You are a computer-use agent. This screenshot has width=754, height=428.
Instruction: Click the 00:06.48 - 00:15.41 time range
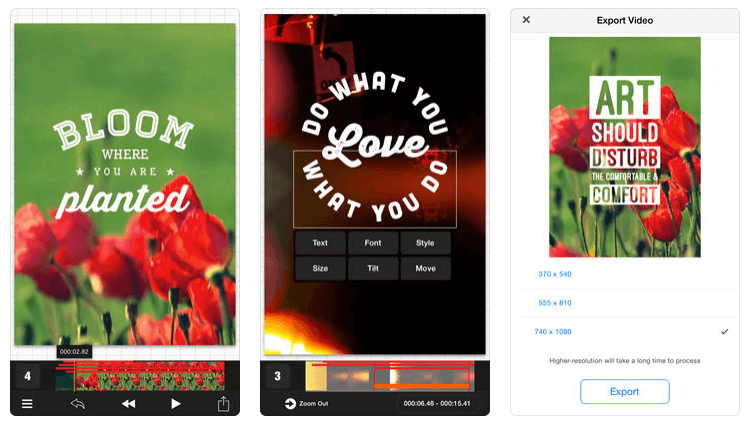pyautogui.click(x=437, y=403)
